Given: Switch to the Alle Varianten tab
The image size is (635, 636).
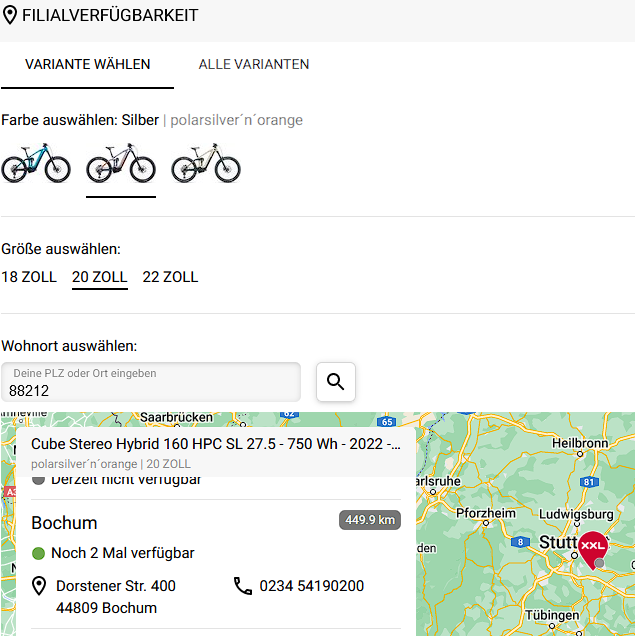Looking at the screenshot, I should (x=254, y=65).
